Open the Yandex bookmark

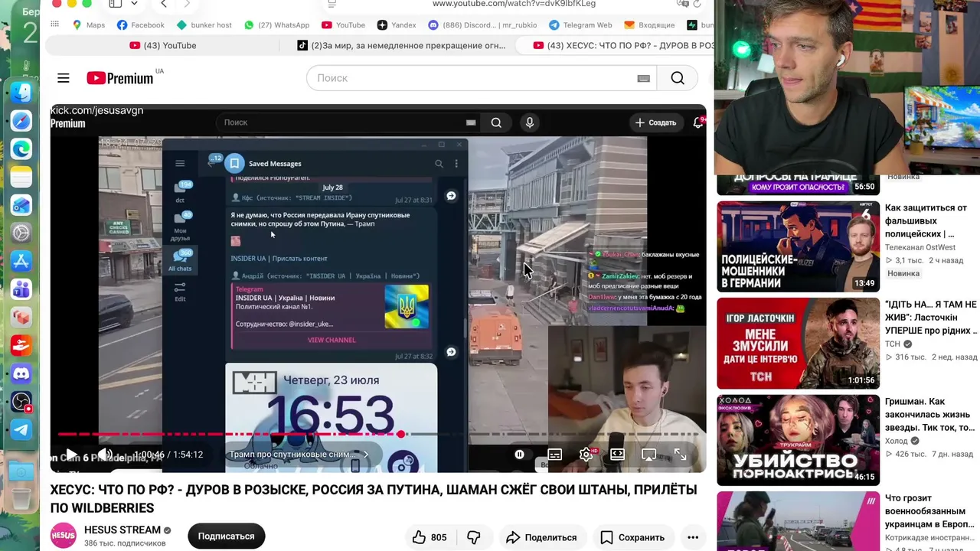point(397,25)
